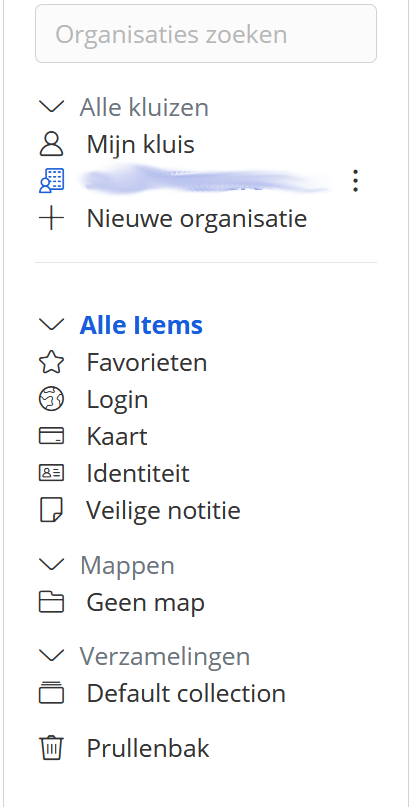
Task: Click the ID card icon for Identiteit
Action: (x=51, y=473)
